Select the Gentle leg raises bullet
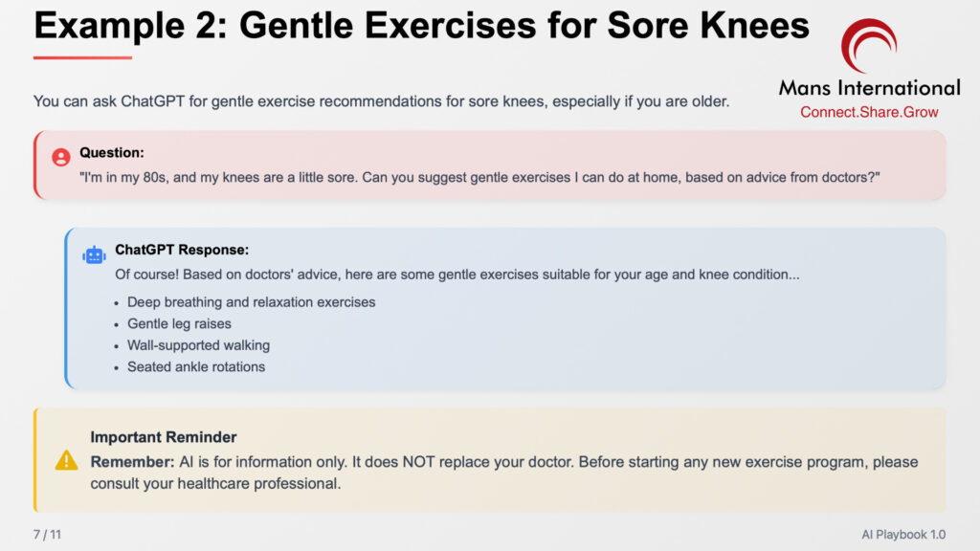 point(179,323)
